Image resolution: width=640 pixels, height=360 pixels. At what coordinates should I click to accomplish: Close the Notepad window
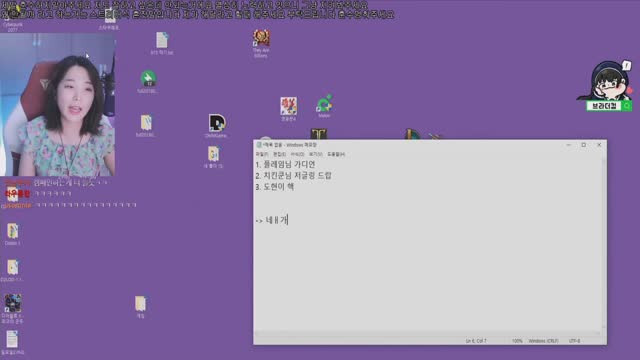click(599, 145)
